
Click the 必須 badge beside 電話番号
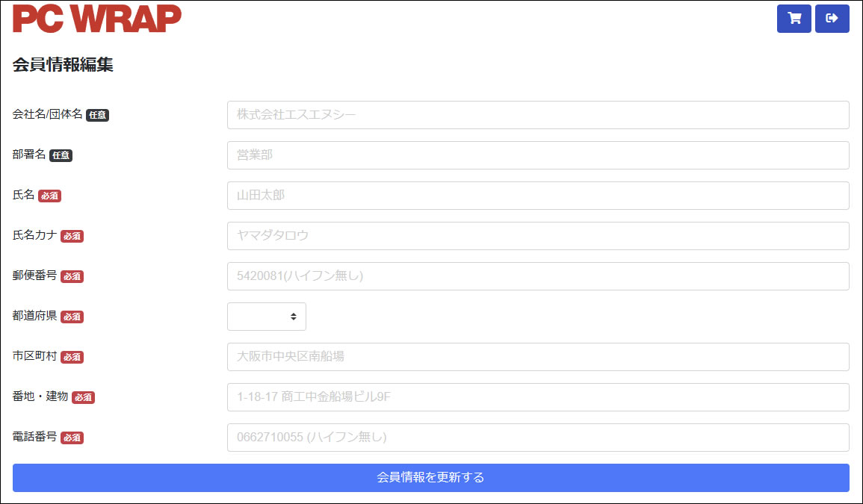tap(72, 438)
